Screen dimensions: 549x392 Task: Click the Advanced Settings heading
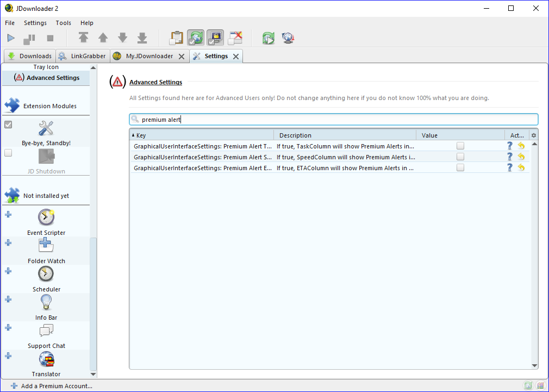coord(156,82)
